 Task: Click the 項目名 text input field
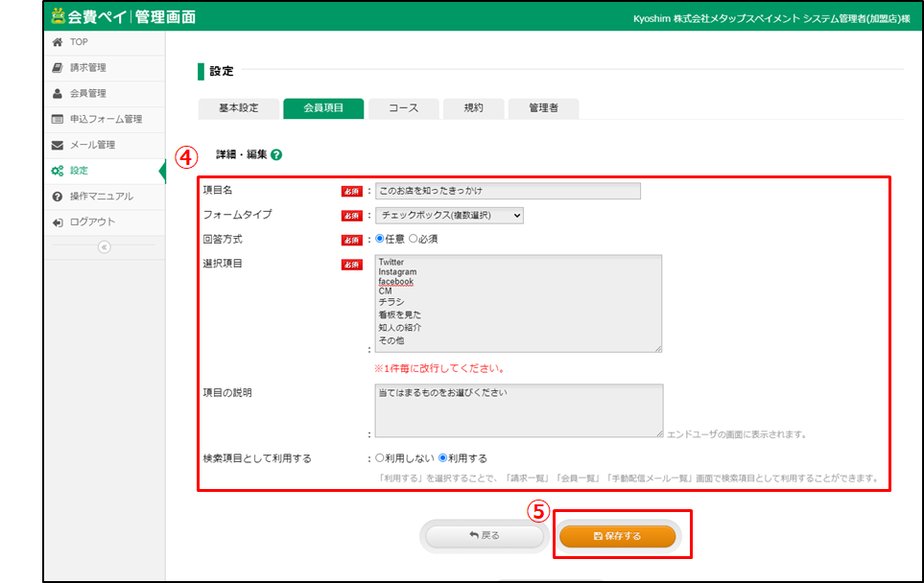tap(507, 191)
